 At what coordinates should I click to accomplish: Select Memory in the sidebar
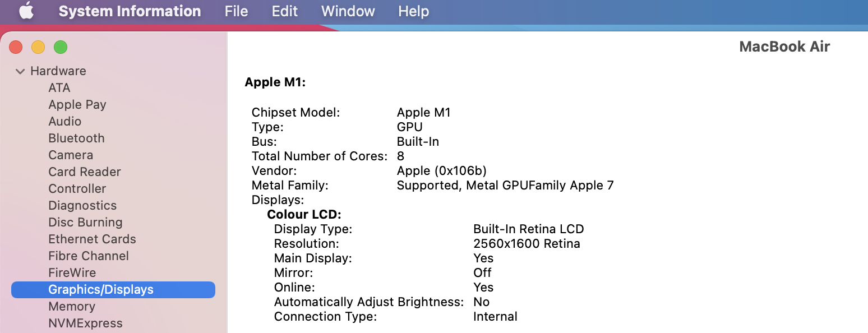[72, 307]
